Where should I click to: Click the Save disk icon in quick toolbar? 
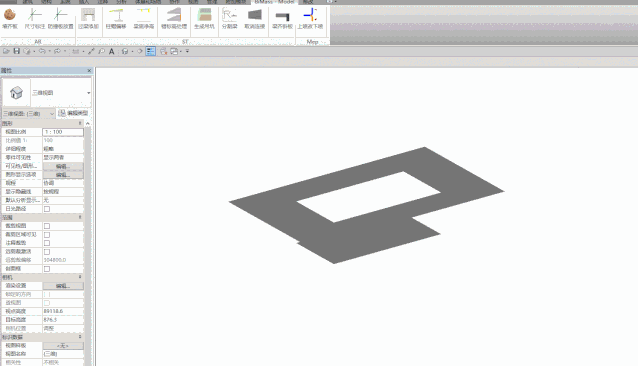coord(17,51)
